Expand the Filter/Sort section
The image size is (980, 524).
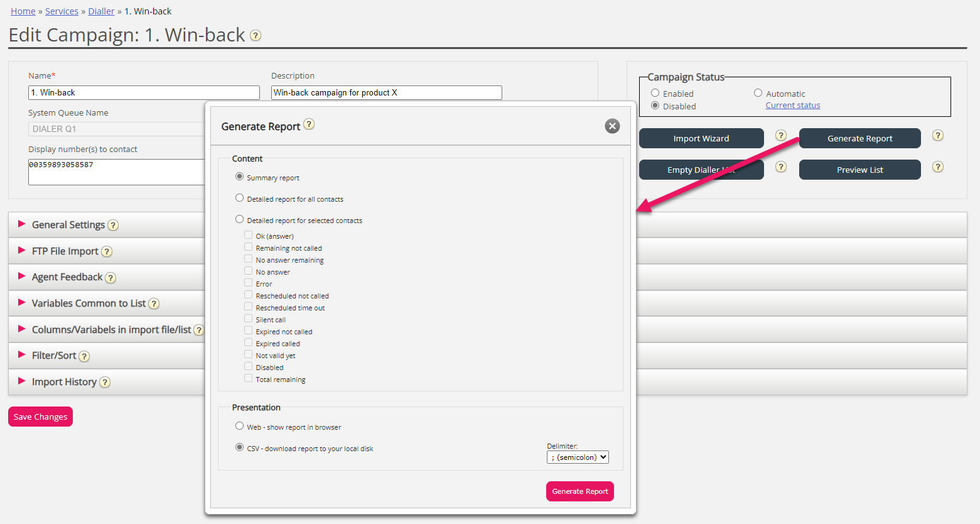(x=54, y=356)
